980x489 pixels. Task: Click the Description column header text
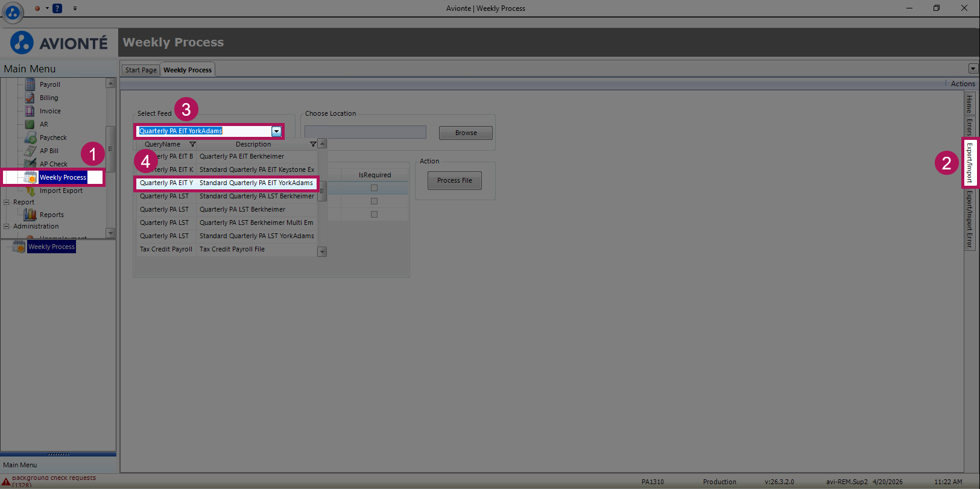click(253, 144)
